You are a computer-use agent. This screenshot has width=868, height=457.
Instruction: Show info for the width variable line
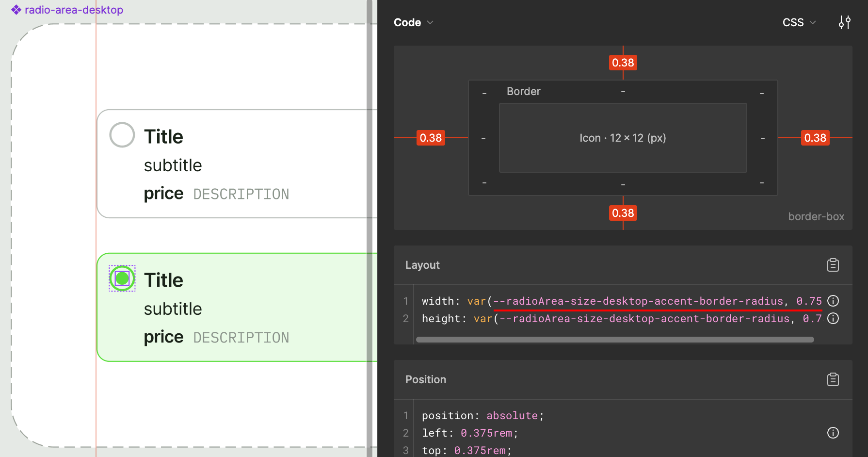pos(833,301)
